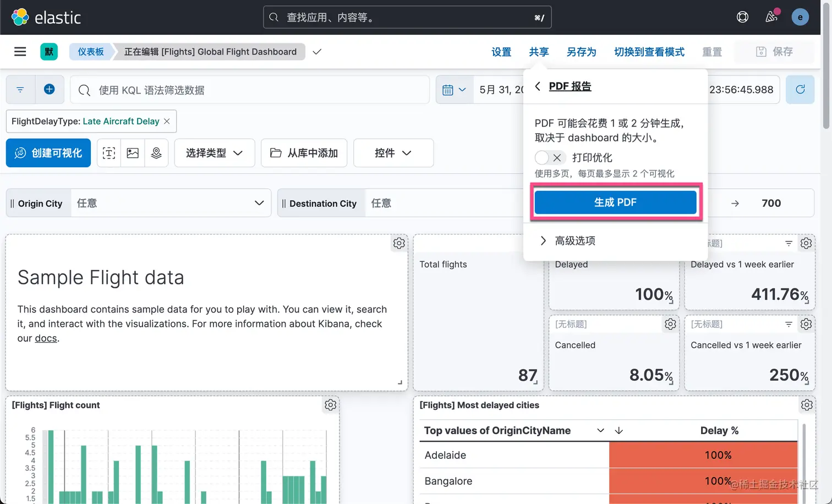The height and width of the screenshot is (504, 832).
Task: Add a filter with the plus icon
Action: (50, 90)
